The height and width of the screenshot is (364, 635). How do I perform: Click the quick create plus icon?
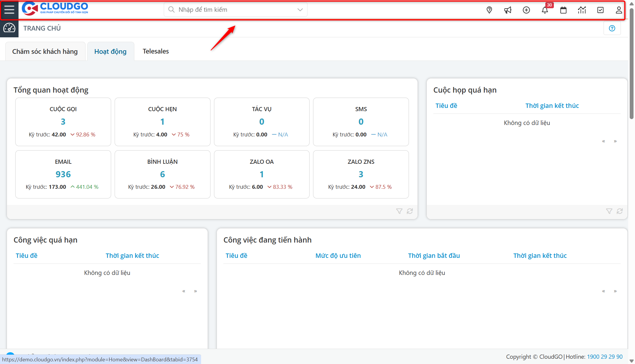[526, 10]
